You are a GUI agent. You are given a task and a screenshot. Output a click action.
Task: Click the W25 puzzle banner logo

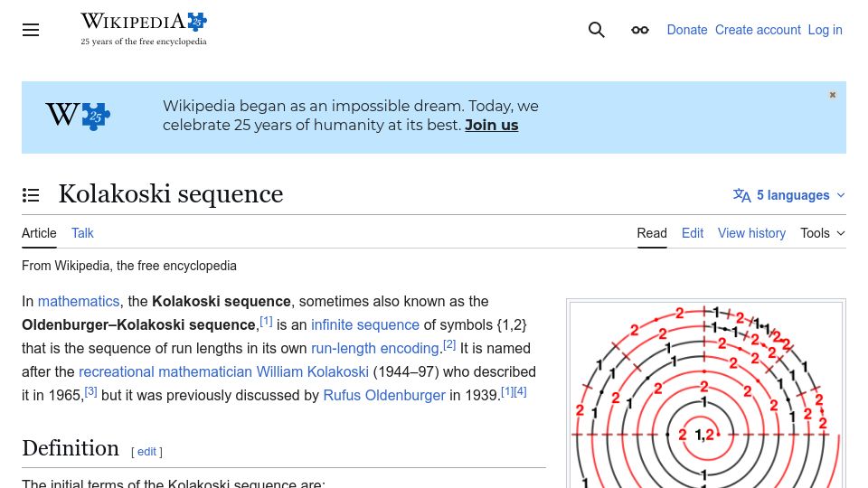[x=78, y=116]
